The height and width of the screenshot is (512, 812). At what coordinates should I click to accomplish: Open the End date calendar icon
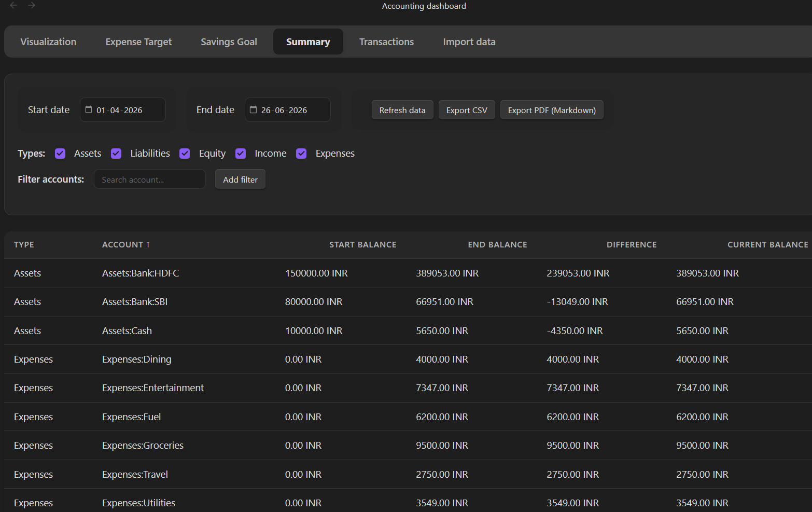254,110
